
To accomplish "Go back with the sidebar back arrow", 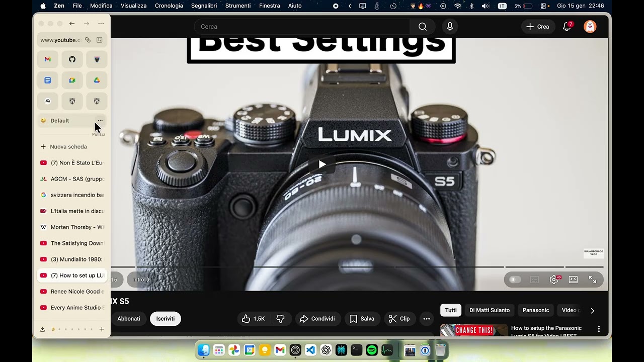I will coord(72,24).
